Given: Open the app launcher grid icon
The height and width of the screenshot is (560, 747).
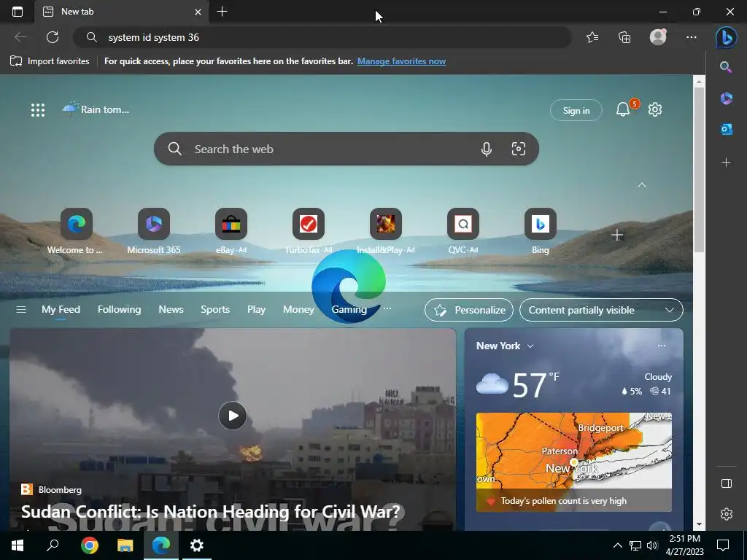Looking at the screenshot, I should (x=38, y=110).
